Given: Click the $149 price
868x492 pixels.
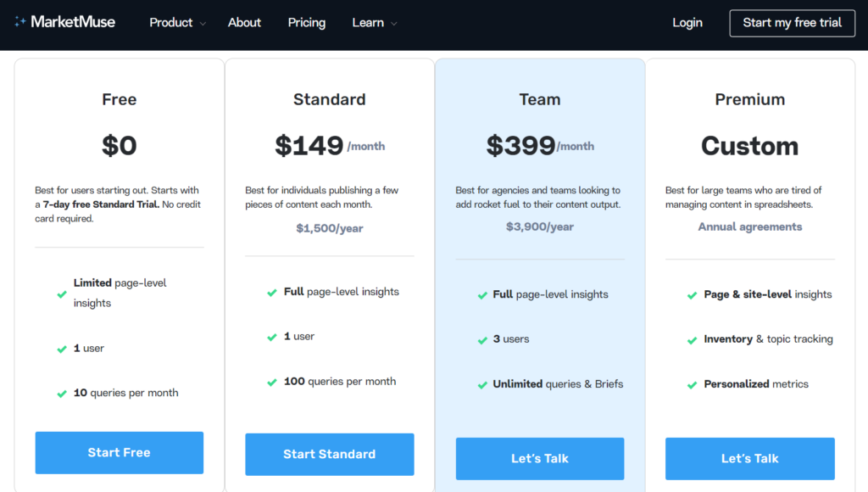Looking at the screenshot, I should coord(309,146).
